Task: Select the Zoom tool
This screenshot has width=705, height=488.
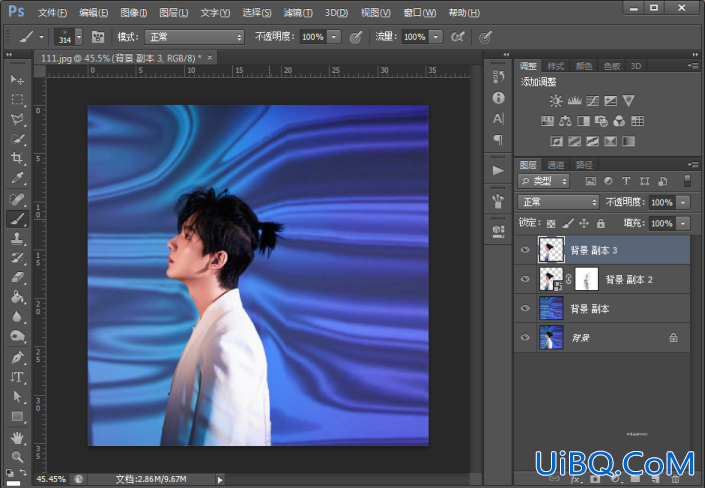Action: click(17, 457)
